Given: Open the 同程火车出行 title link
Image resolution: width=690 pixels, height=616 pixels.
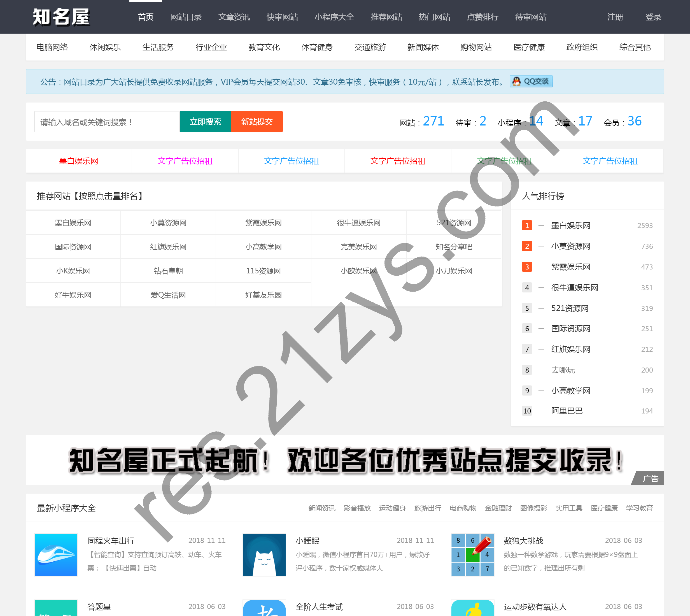Looking at the screenshot, I should point(111,541).
